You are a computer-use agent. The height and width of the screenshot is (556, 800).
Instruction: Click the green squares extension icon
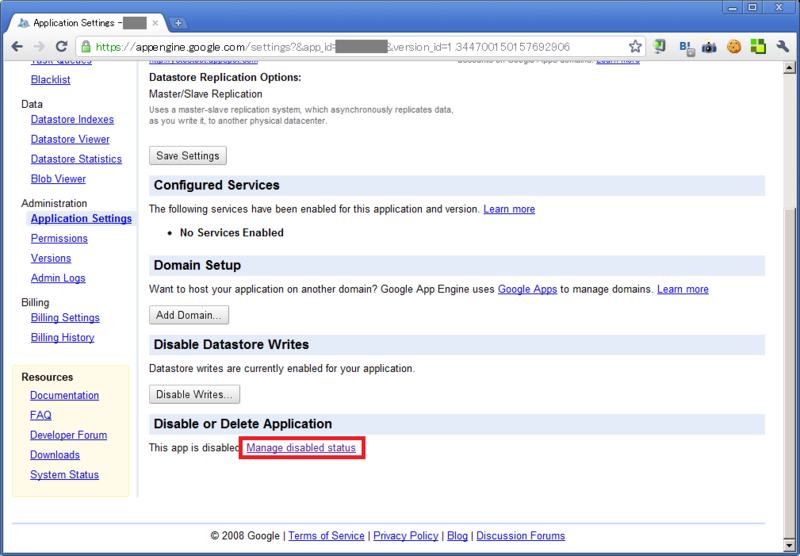(758, 46)
